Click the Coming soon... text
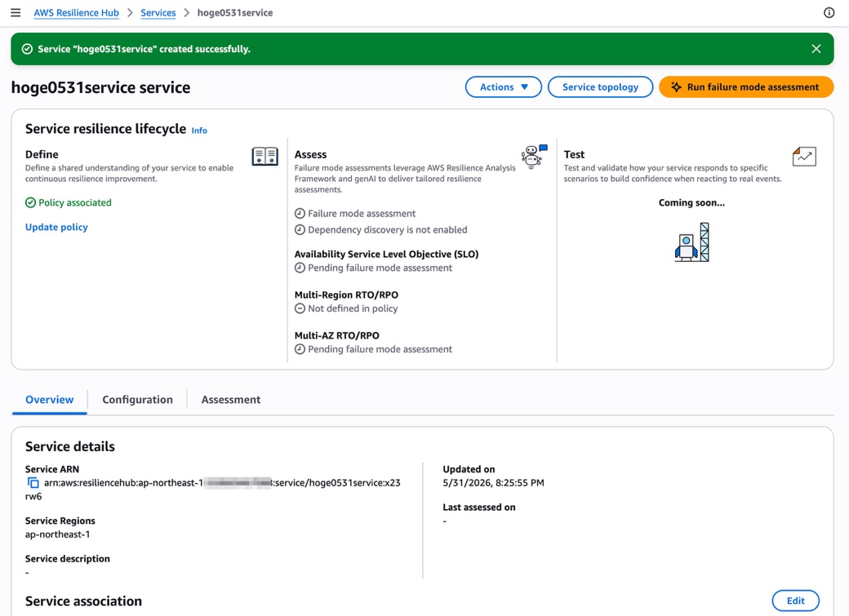The image size is (849, 616). click(x=691, y=202)
